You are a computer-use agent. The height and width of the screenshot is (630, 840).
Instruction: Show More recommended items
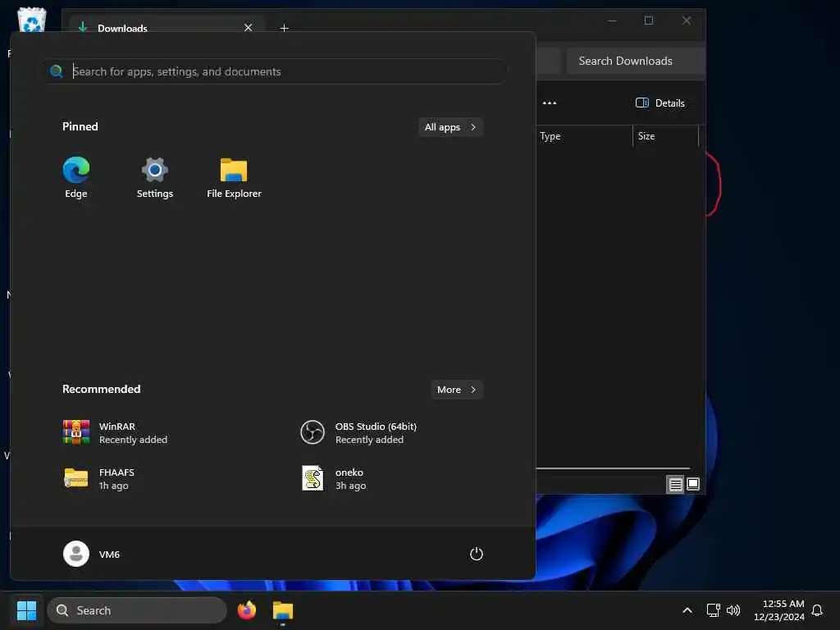point(456,390)
